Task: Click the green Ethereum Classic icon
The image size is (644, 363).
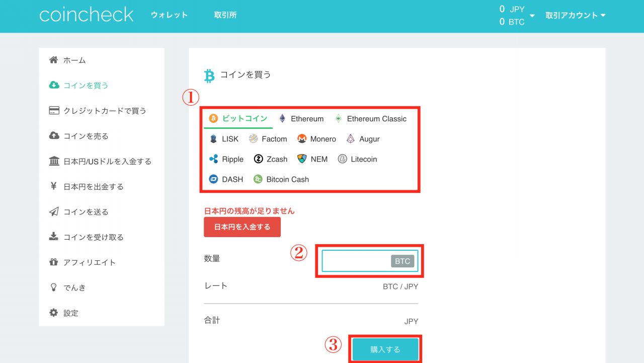Action: coord(339,119)
